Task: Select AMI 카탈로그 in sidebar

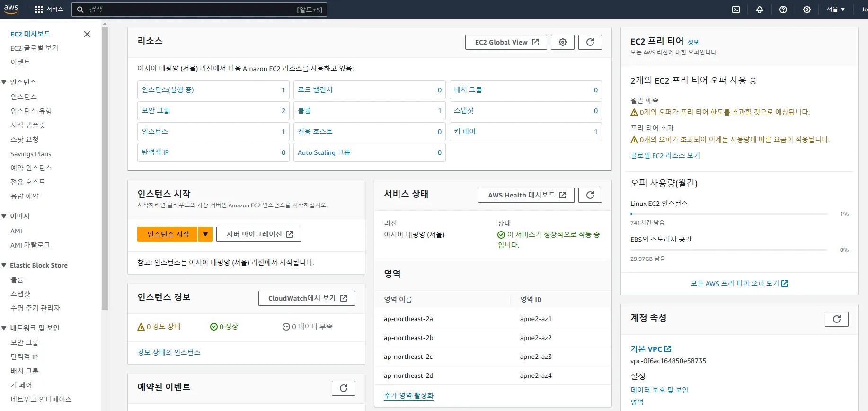Action: coord(30,245)
